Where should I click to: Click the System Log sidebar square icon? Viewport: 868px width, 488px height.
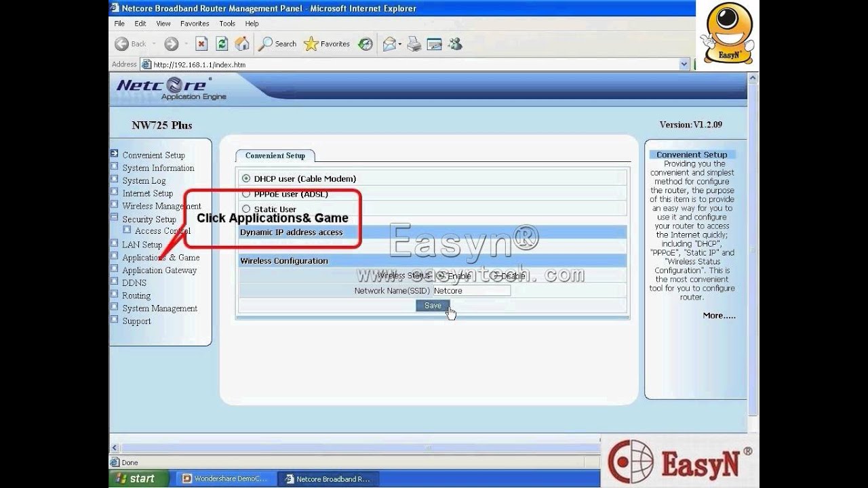tap(115, 180)
